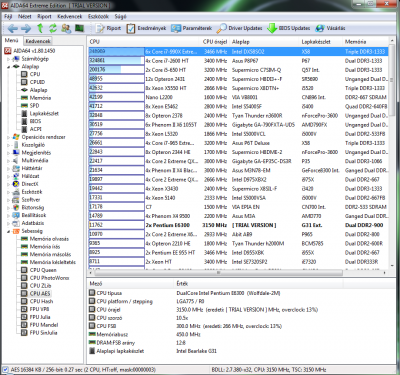Click the users icon in the toolbar
Image resolution: width=400 pixels, height=375 pixels.
tap(66, 28)
